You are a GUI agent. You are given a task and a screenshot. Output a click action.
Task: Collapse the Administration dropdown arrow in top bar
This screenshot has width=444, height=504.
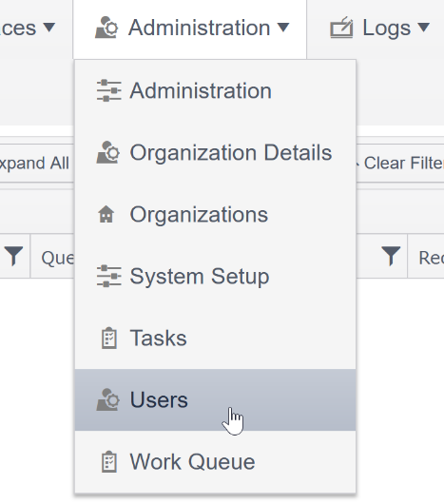pos(283,28)
